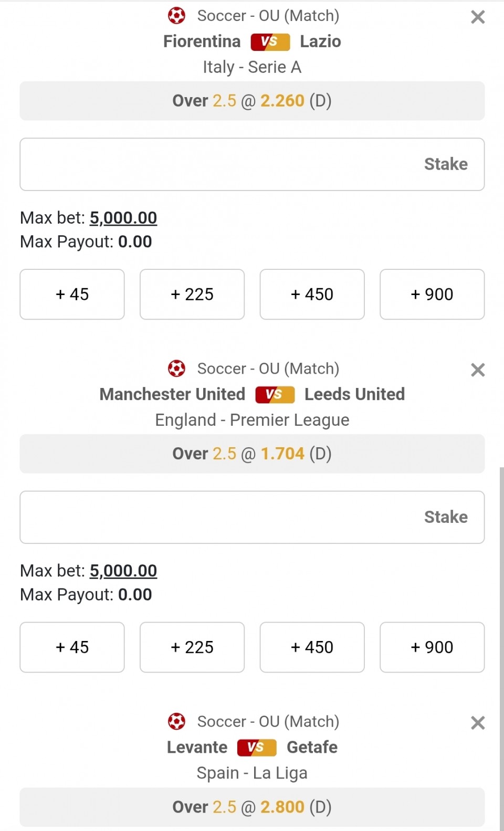504x831 pixels.
Task: Click VS badge between Manchester United and Leeds
Action: [275, 395]
